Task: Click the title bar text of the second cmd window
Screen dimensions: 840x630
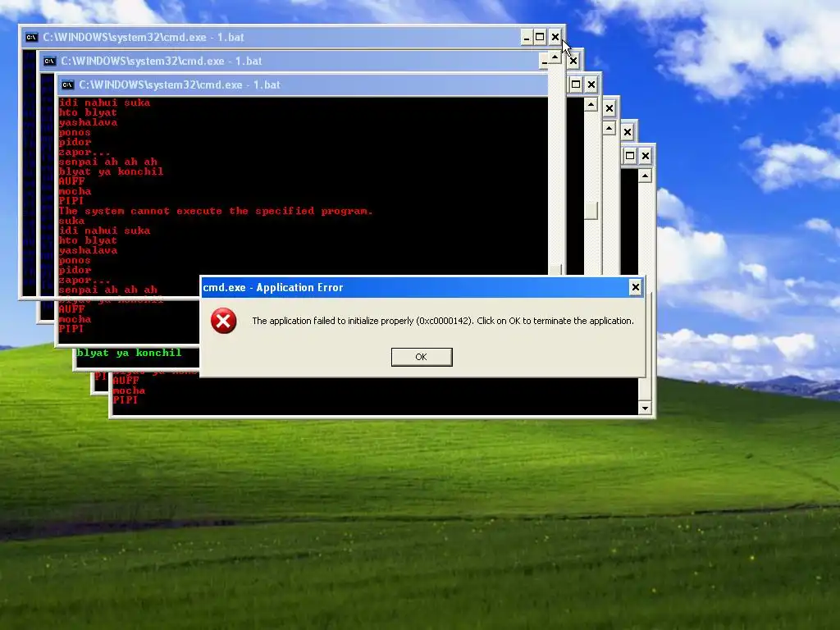Action: point(162,61)
